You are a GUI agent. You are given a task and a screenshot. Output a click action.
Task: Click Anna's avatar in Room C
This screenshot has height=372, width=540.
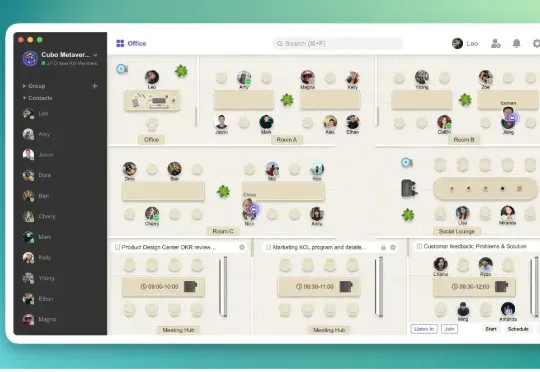(317, 214)
